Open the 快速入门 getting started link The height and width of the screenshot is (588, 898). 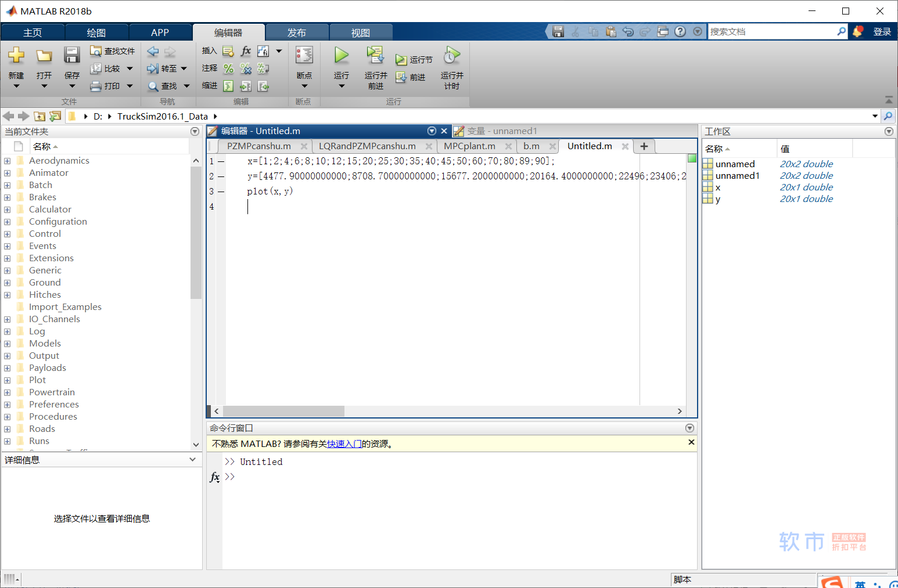pos(344,444)
